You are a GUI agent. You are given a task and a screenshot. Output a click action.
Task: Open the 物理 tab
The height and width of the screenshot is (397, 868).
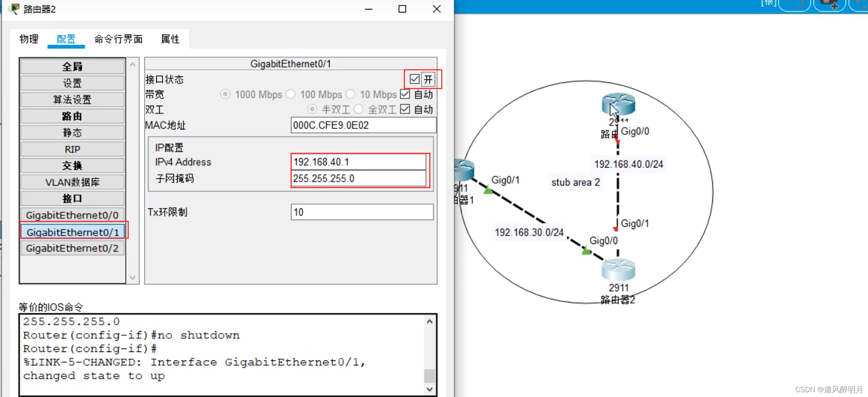pos(29,39)
